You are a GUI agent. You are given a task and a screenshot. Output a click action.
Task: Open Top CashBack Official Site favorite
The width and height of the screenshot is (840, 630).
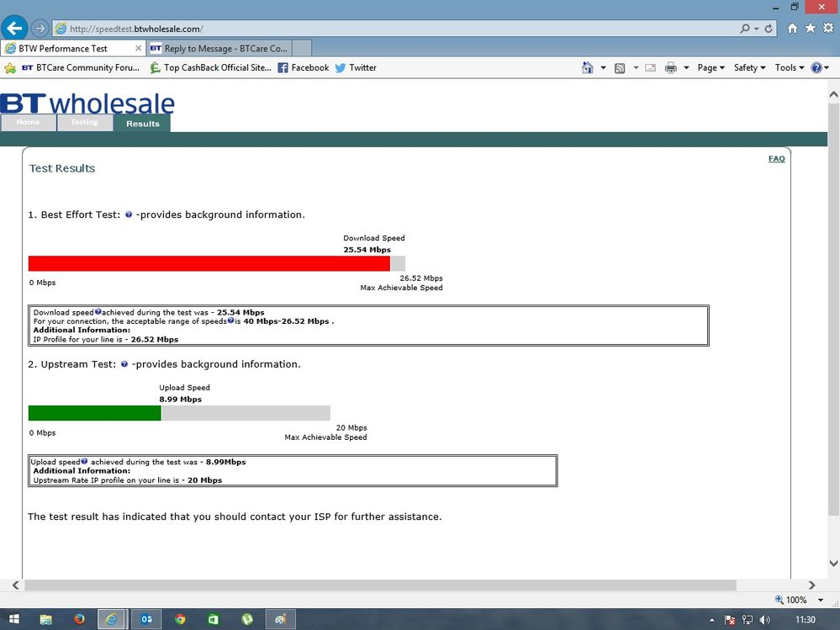[210, 68]
